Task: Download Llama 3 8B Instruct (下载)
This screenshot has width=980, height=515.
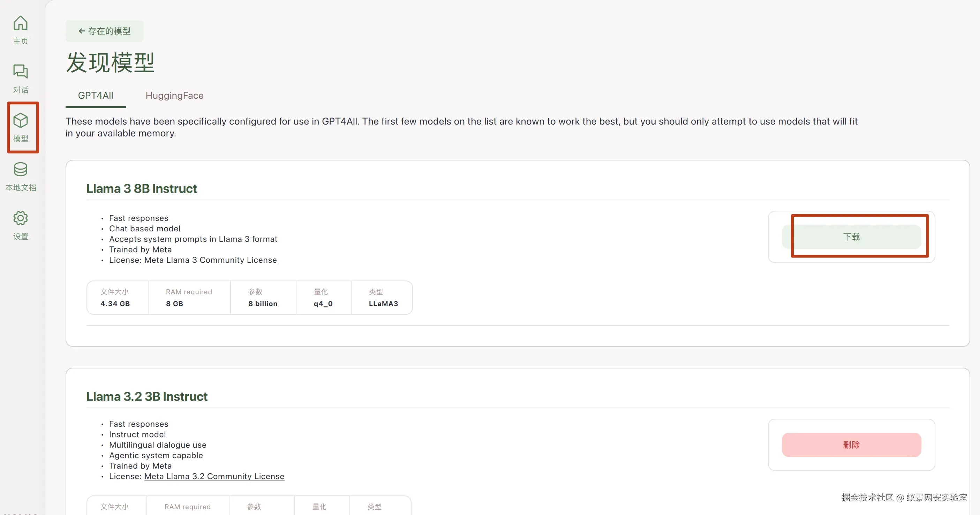Action: [x=851, y=237]
